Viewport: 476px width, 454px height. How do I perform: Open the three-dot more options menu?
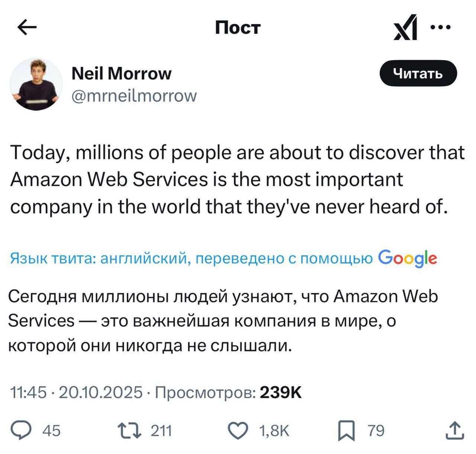click(441, 27)
